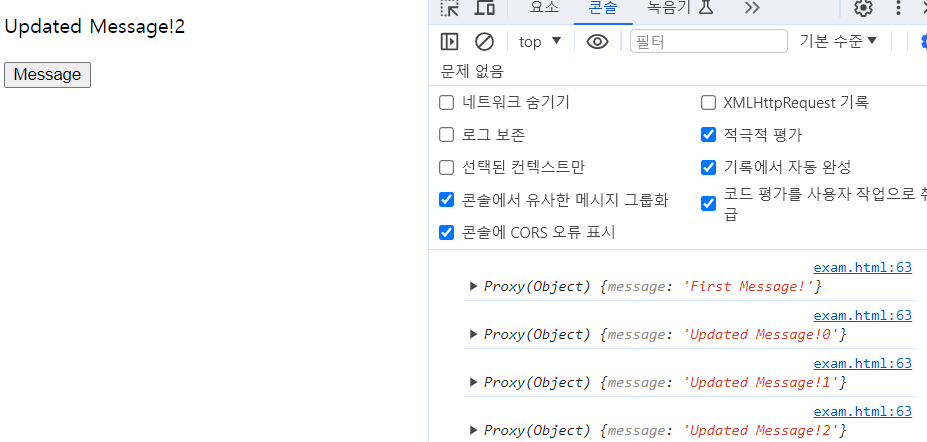Uncheck 콘솔에서 유사한 메시지 그룹화
927x442 pixels.
446,200
